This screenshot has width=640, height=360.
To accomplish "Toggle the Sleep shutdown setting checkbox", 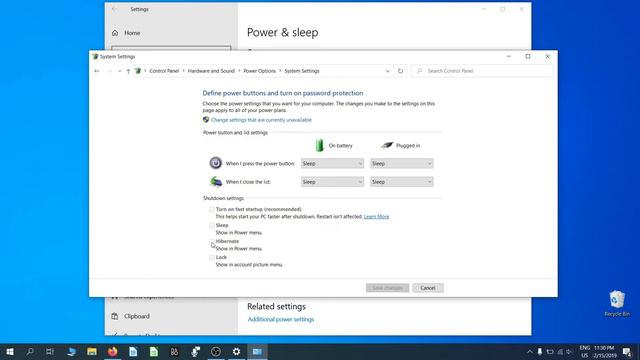I will pyautogui.click(x=212, y=225).
